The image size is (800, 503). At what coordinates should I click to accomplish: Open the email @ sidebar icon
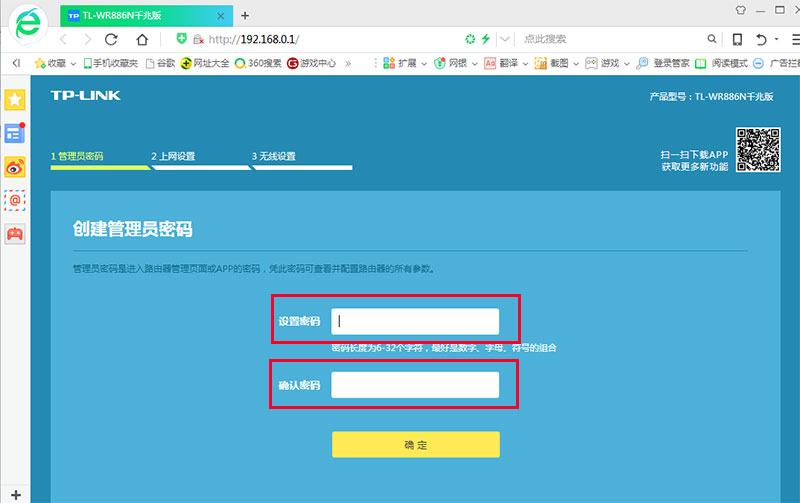click(15, 200)
